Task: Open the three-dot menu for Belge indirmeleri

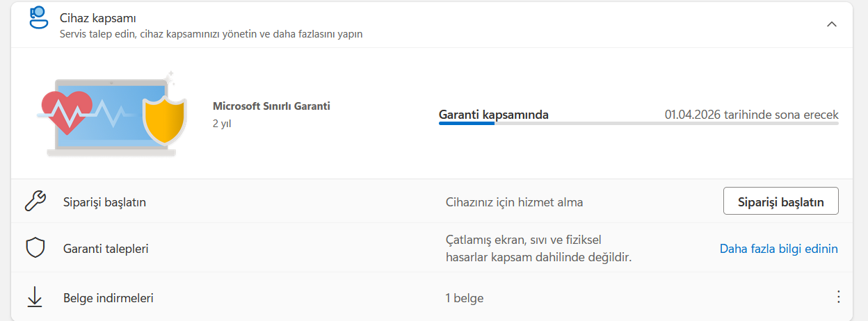Action: pyautogui.click(x=838, y=297)
